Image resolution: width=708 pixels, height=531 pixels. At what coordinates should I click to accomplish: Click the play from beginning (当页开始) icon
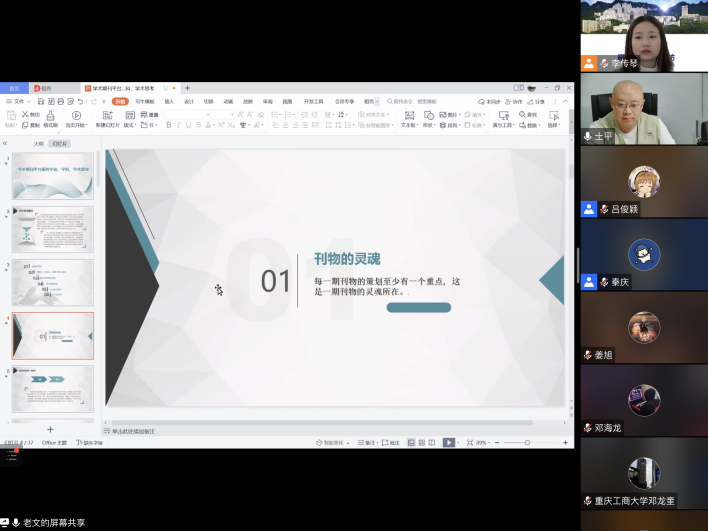click(x=76, y=116)
